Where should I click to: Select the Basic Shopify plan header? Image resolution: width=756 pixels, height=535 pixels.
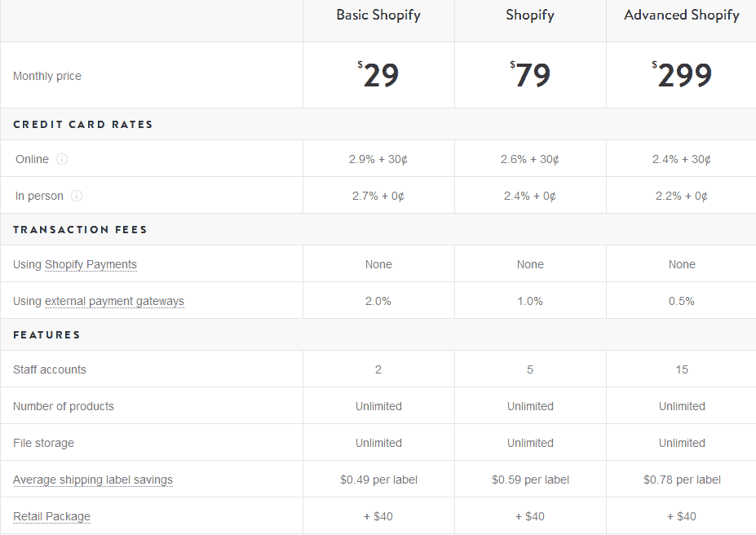point(378,15)
